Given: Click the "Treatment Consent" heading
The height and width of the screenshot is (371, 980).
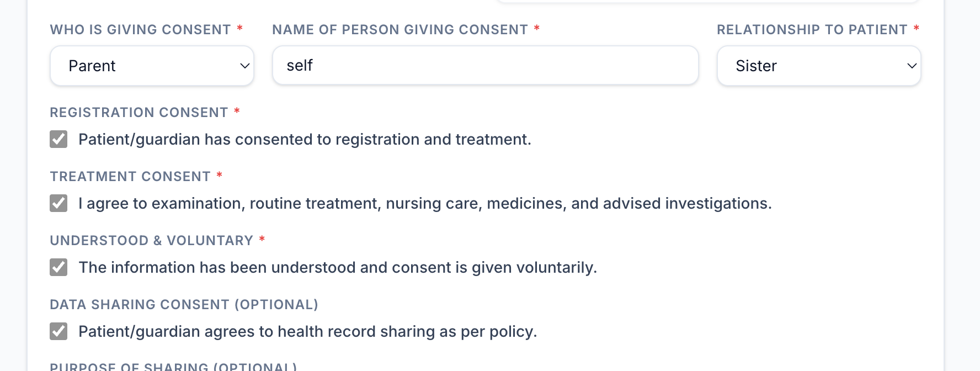Looking at the screenshot, I should coord(130,177).
